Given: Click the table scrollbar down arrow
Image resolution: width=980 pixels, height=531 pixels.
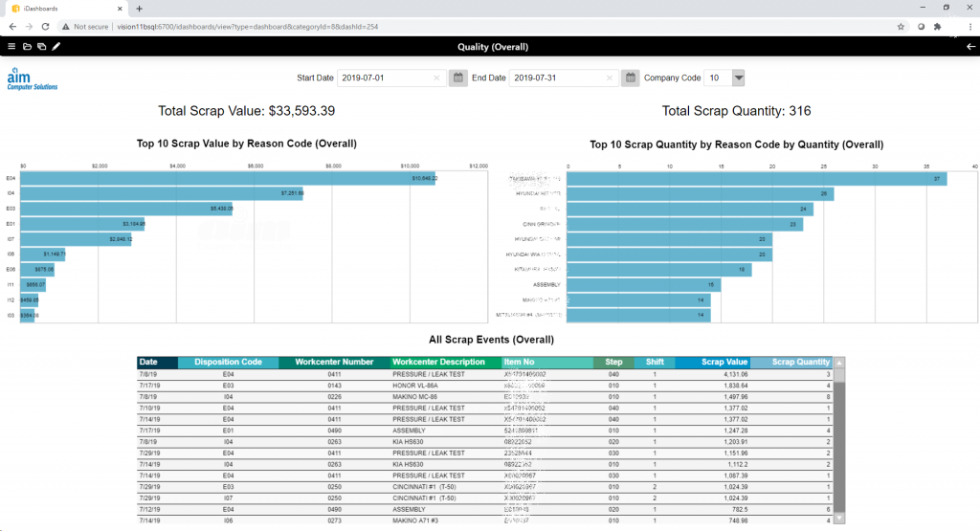Looking at the screenshot, I should (839, 519).
